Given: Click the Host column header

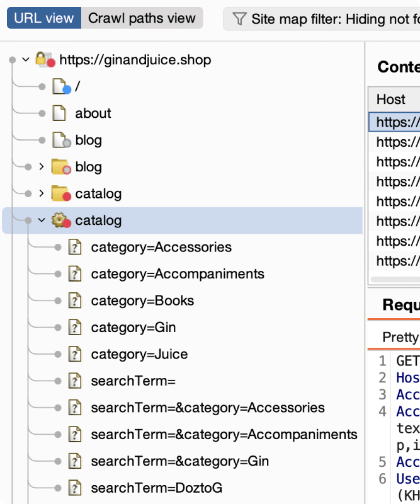Looking at the screenshot, I should point(391,99).
